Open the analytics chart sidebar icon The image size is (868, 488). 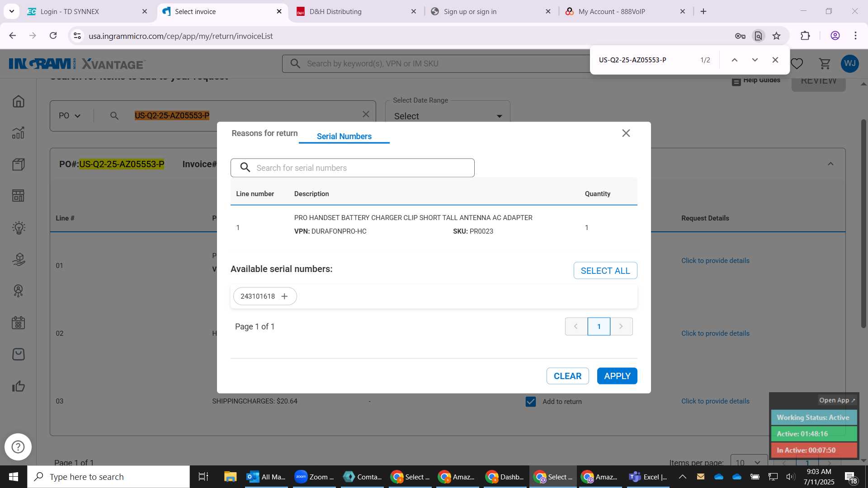click(19, 133)
